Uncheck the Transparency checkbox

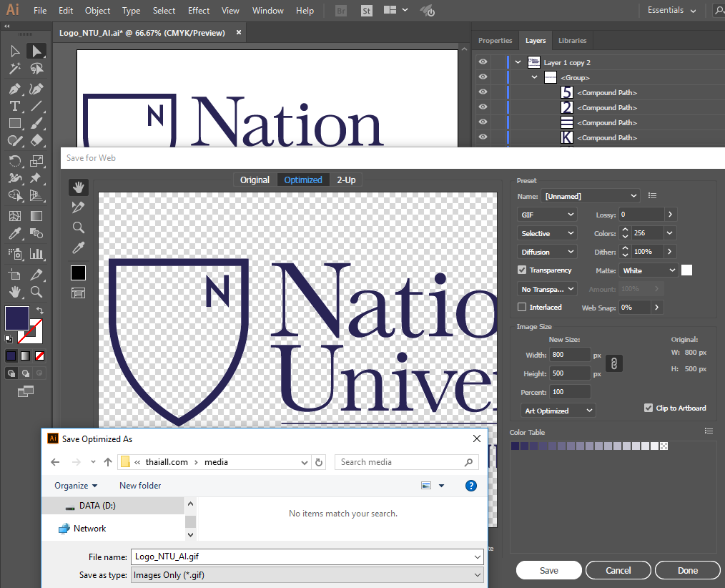[x=522, y=270]
